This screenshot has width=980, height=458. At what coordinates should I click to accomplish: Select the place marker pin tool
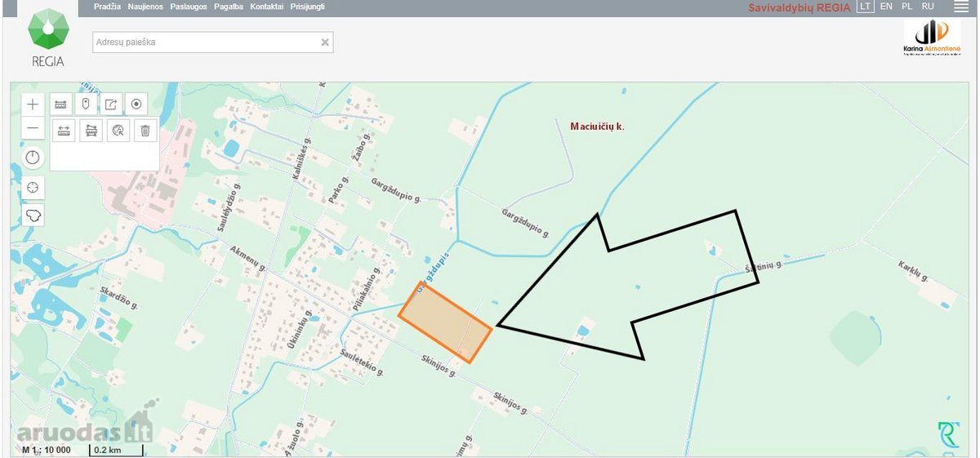tap(86, 104)
